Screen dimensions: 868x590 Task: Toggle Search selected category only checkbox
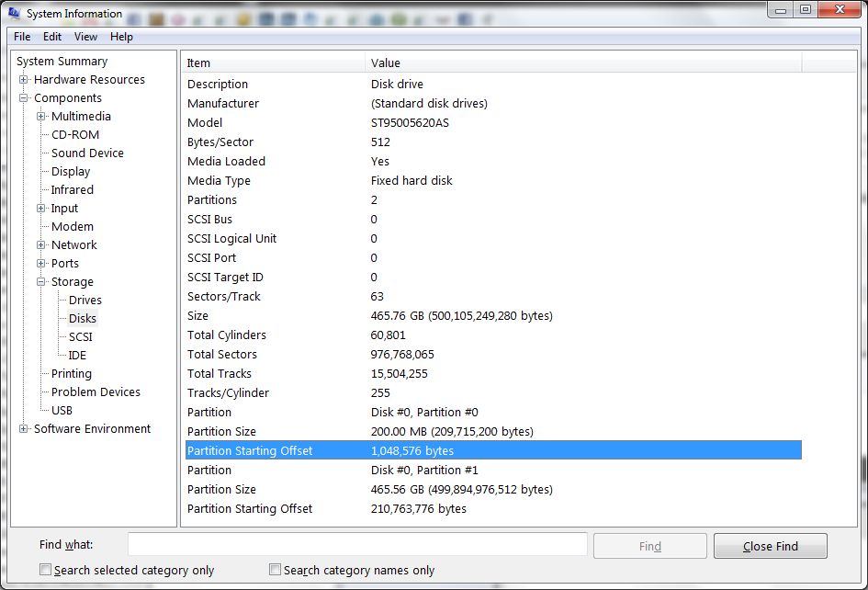click(x=45, y=570)
